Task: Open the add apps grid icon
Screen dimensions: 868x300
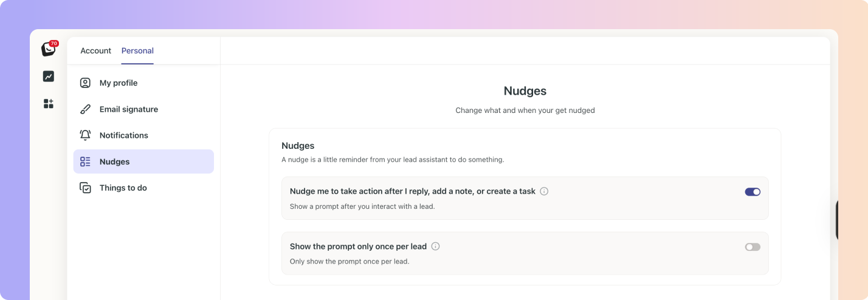Action: click(49, 104)
